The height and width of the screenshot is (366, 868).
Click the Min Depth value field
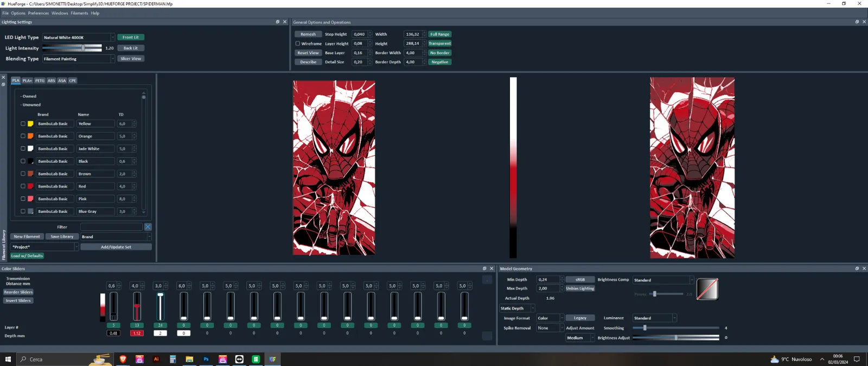547,279
